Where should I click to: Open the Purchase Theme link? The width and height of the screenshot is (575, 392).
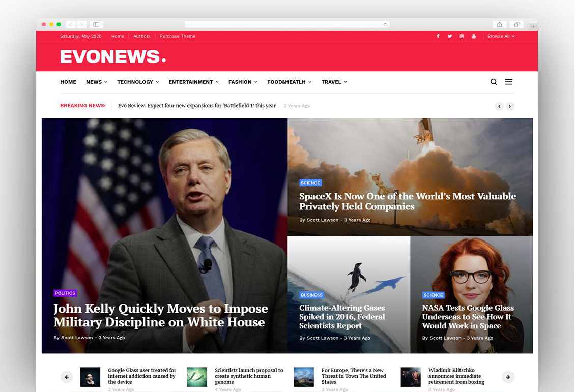pos(178,36)
